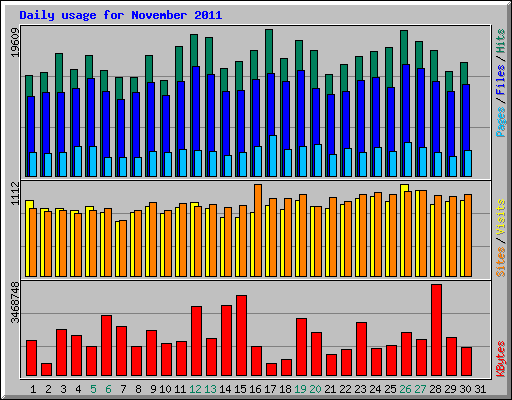Click the green weekend day 13 label
The width and height of the screenshot is (512, 400).
[x=210, y=389]
